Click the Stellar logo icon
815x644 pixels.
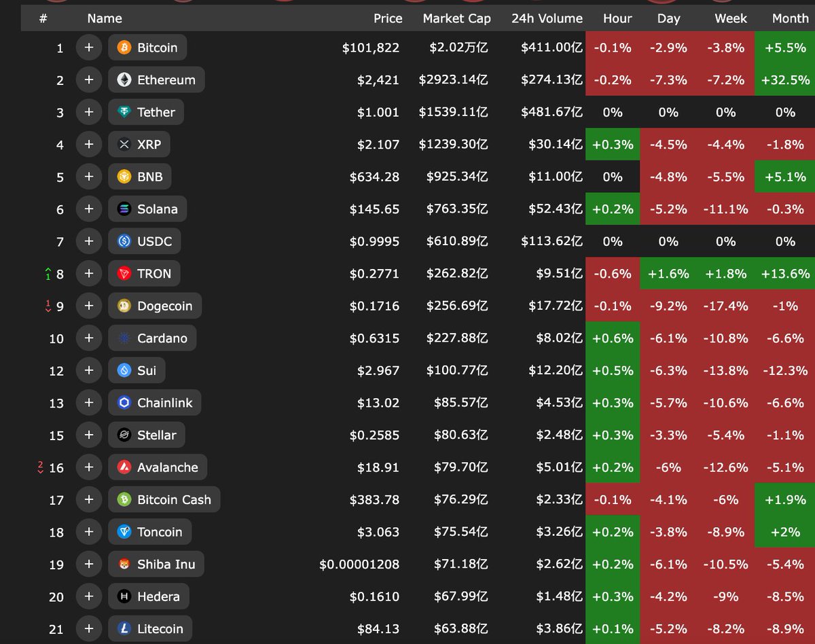pyautogui.click(x=124, y=435)
